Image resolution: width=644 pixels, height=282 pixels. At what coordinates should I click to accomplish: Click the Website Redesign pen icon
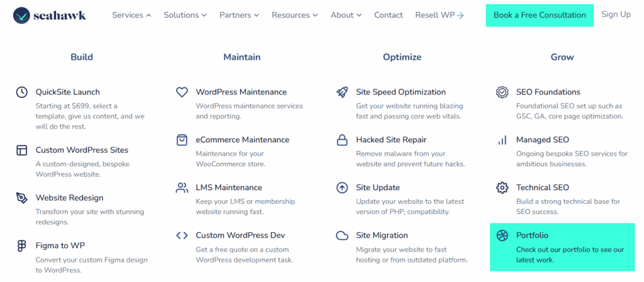22,198
